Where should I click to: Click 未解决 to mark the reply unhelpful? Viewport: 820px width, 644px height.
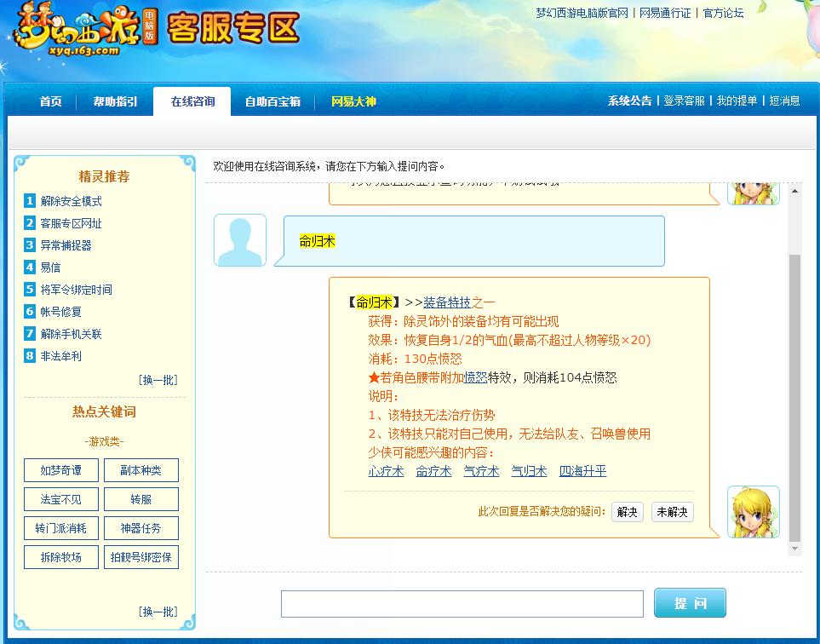[x=672, y=512]
